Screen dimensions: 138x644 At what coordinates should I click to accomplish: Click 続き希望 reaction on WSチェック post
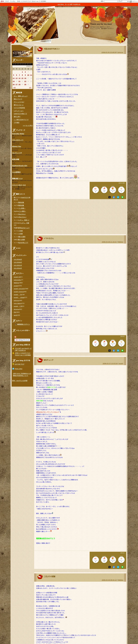point(113,560)
